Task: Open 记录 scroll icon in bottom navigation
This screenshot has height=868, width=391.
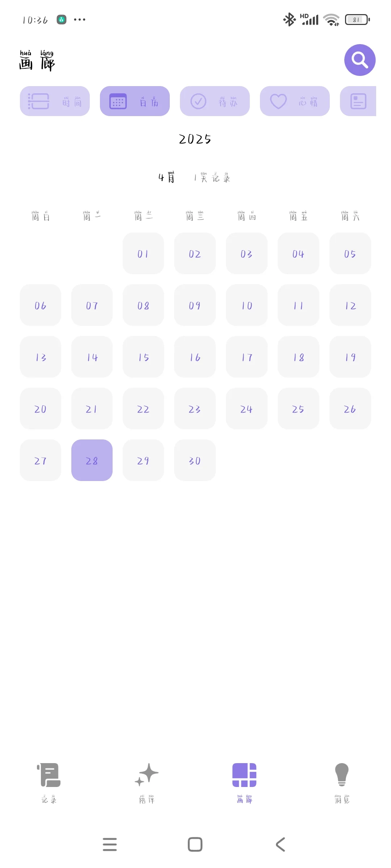Action: 49,783
